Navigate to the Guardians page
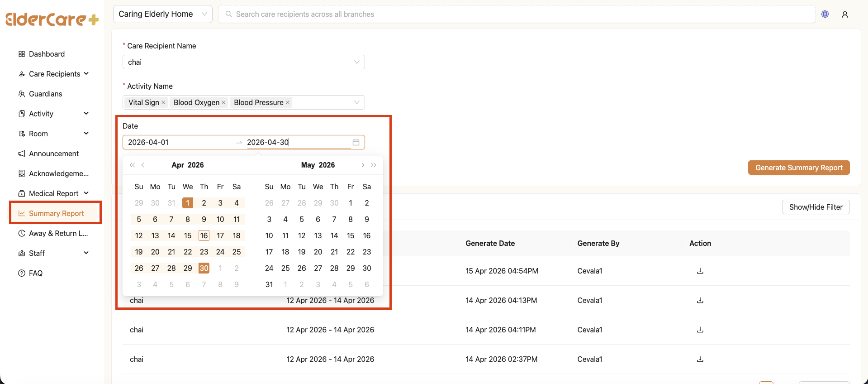This screenshot has height=384, width=868. point(45,94)
